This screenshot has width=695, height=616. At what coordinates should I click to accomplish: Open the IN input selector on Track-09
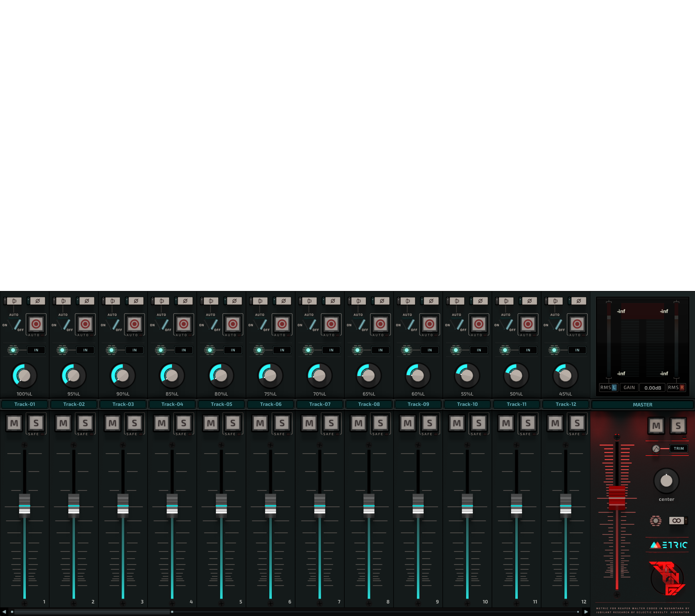point(430,350)
